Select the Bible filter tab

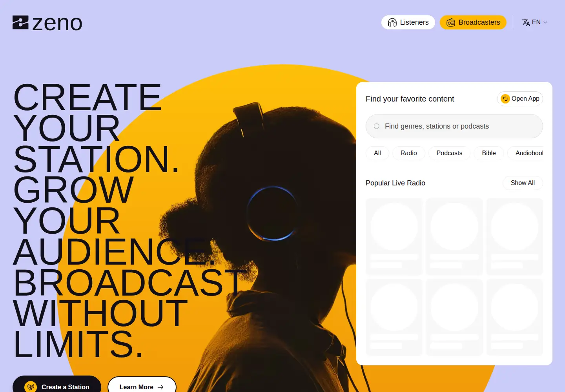pos(489,153)
